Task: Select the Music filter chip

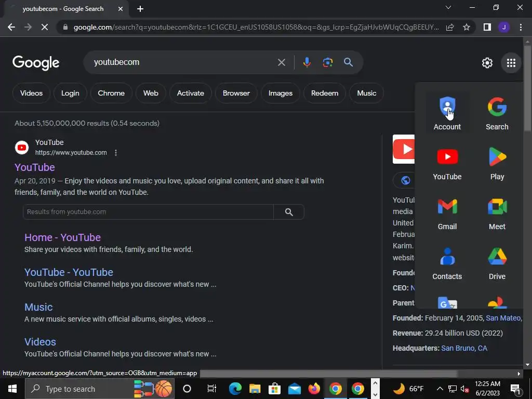Action: click(x=366, y=94)
